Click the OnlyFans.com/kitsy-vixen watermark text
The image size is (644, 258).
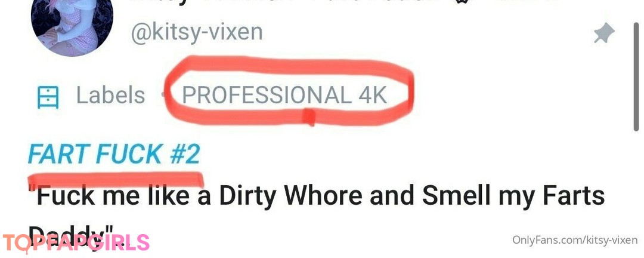point(575,240)
